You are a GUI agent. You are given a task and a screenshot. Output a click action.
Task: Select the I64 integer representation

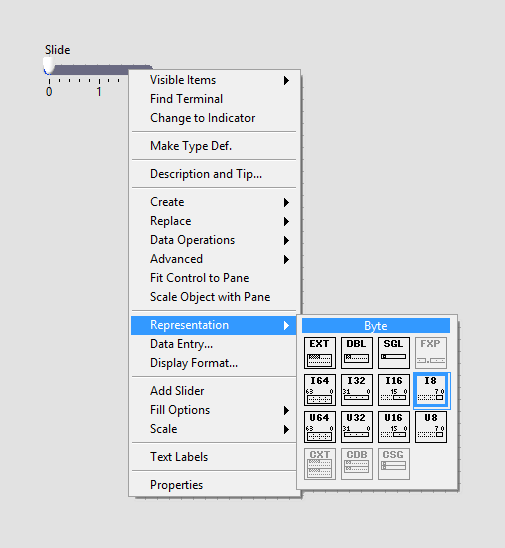tap(319, 390)
